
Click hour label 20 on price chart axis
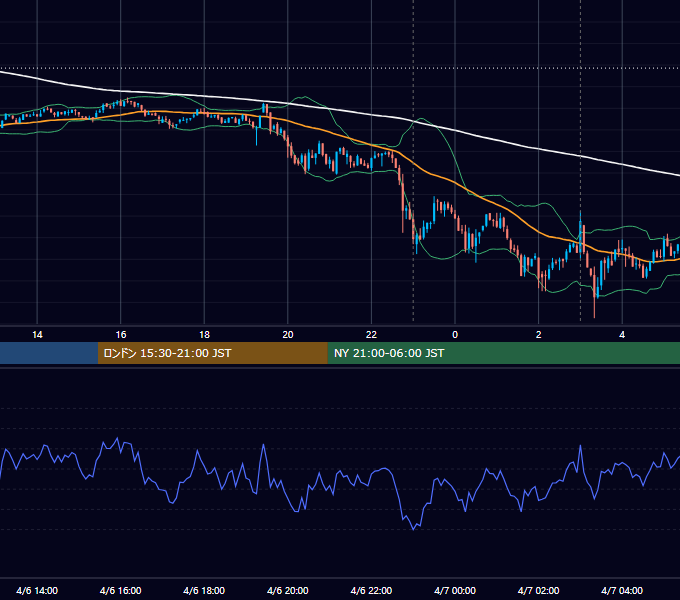pos(288,335)
